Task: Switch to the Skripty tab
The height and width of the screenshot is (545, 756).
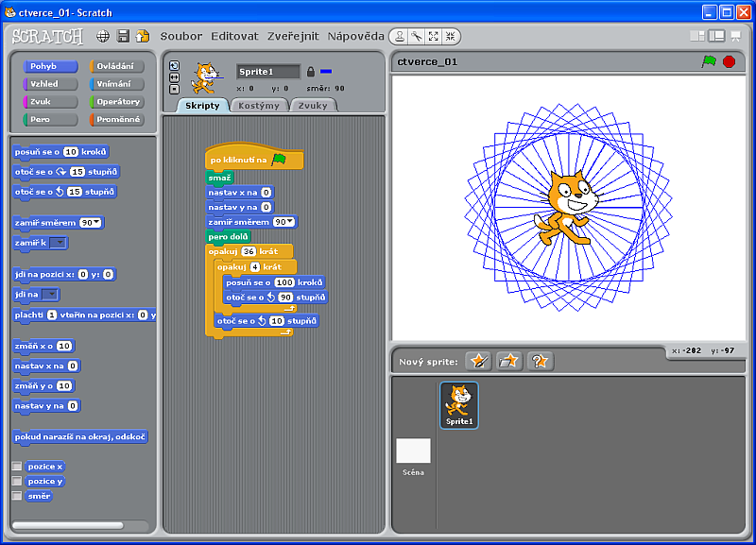Action: 202,106
